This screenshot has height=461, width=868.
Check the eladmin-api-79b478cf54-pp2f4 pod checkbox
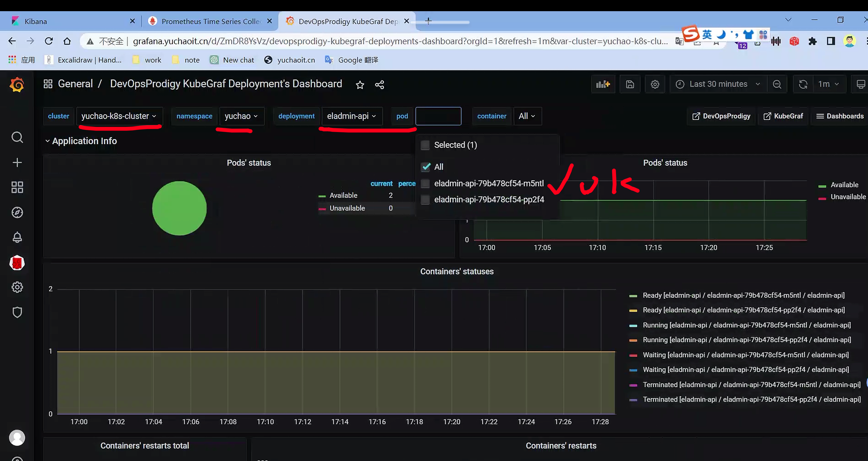click(425, 200)
